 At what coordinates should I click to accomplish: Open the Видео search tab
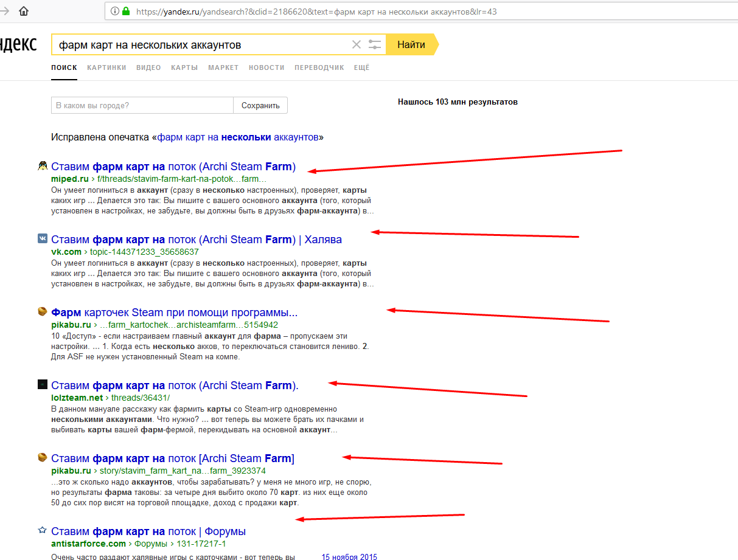[x=148, y=67]
